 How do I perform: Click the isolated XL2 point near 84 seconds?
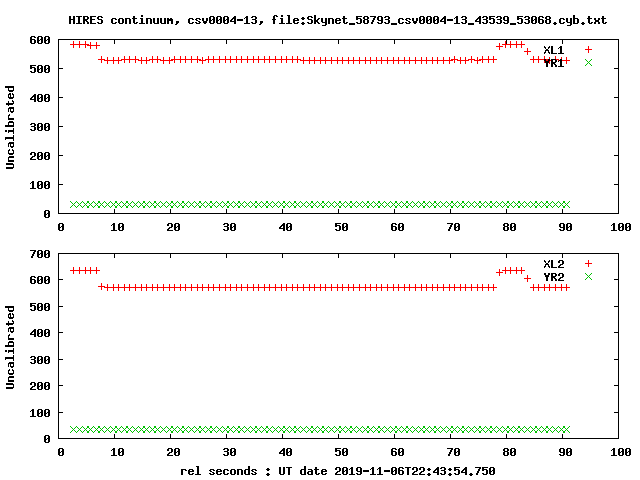click(x=527, y=278)
